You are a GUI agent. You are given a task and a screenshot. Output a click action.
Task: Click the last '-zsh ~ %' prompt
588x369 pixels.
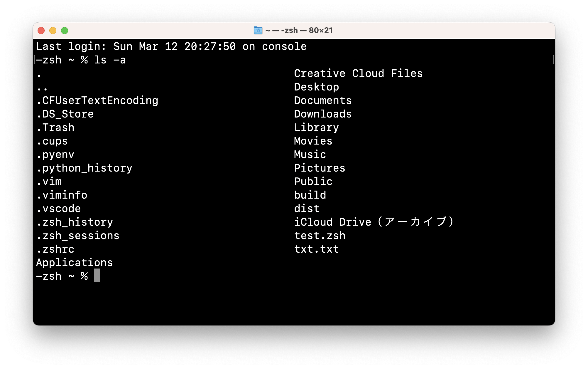[62, 276]
